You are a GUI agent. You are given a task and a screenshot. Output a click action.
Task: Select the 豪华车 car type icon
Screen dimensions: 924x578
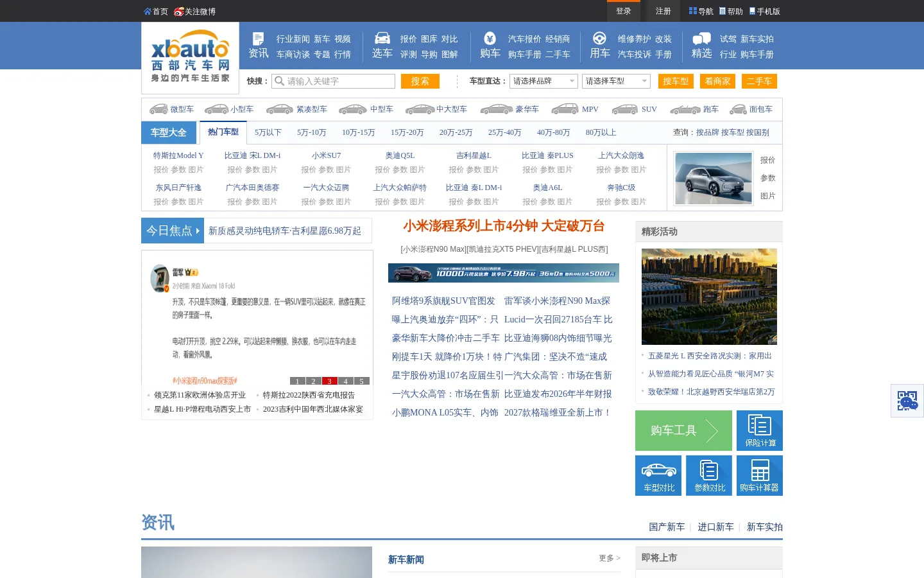(x=497, y=109)
